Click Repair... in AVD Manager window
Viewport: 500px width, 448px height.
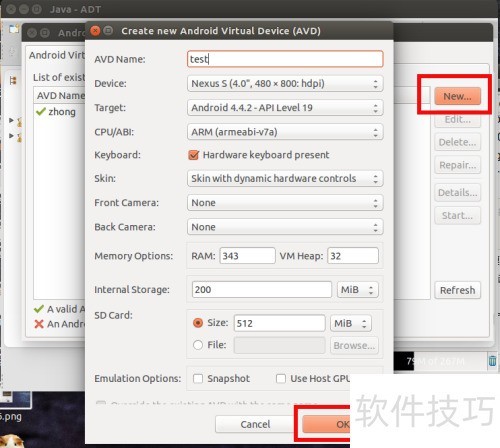tap(457, 165)
